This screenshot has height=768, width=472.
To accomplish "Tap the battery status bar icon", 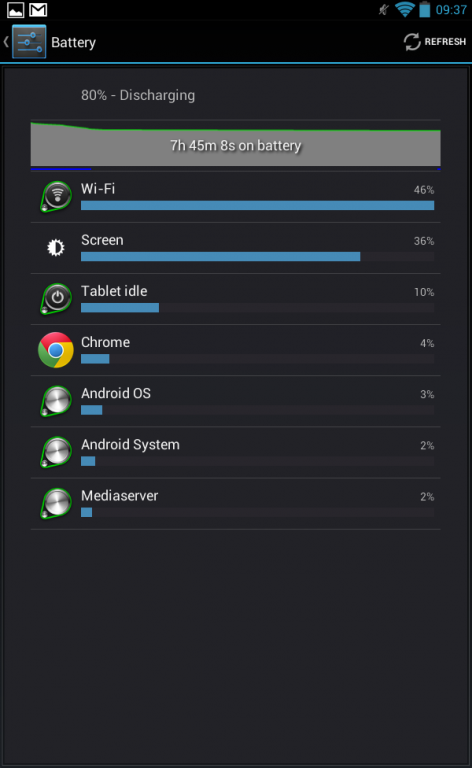I will (x=425, y=9).
